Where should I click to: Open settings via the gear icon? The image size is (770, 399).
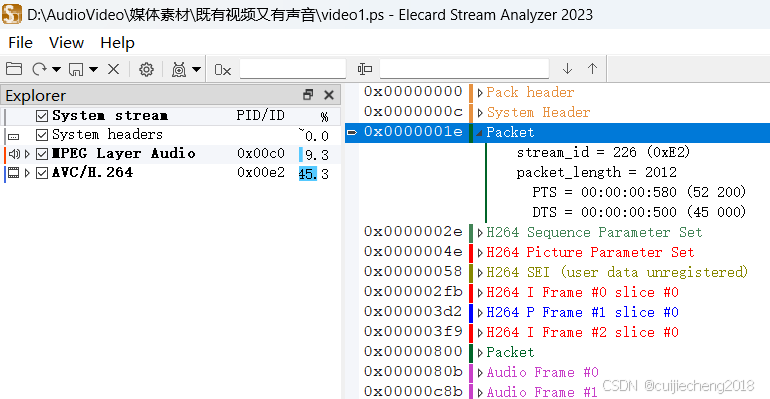tap(146, 69)
